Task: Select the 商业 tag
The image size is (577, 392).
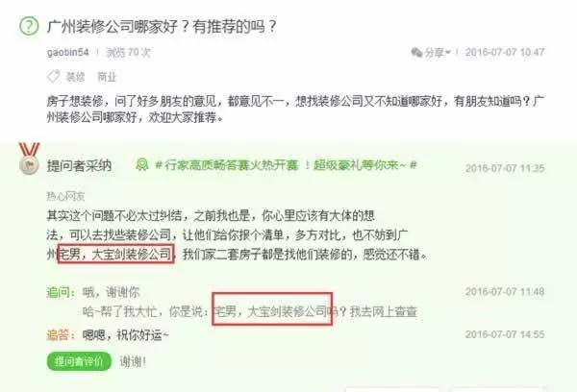Action: click(107, 77)
